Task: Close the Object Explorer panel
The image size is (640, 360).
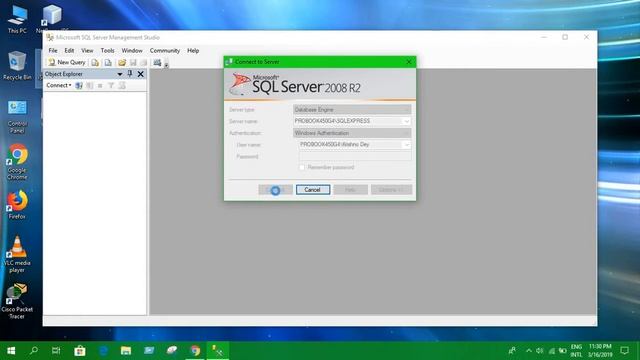Action: click(140, 74)
